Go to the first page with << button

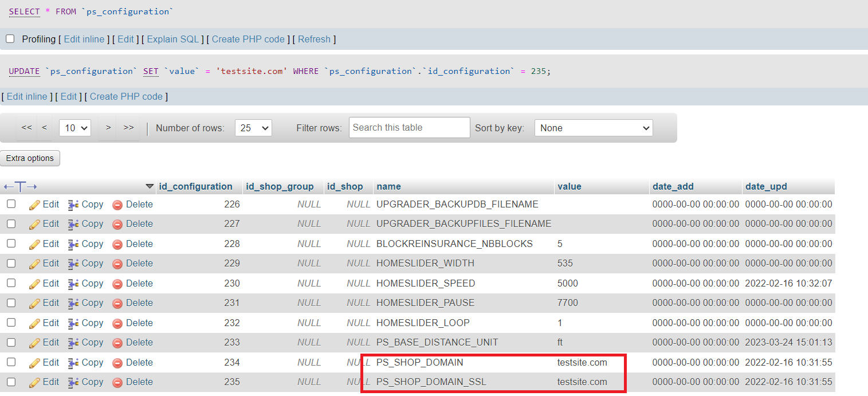[26, 128]
